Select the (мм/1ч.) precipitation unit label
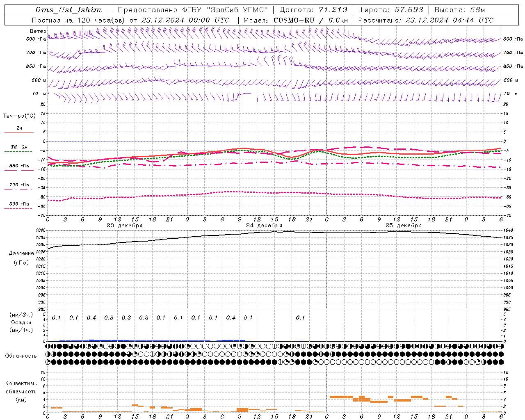 (x=21, y=330)
